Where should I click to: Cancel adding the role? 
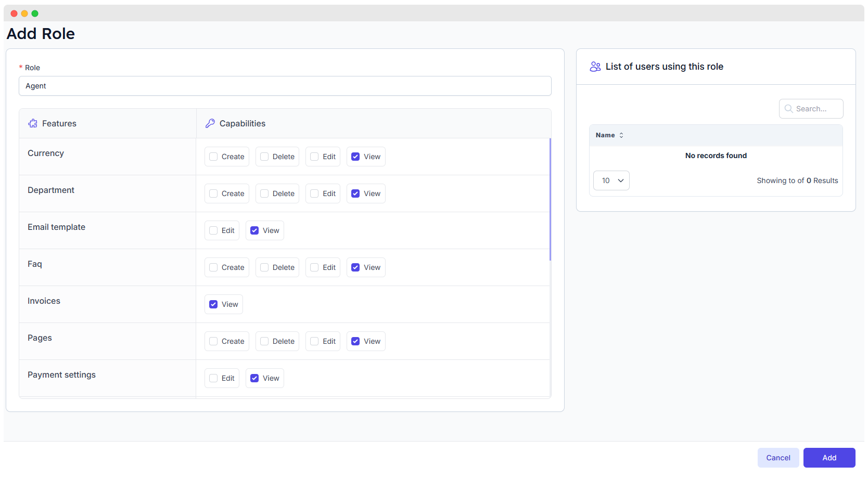point(778,458)
